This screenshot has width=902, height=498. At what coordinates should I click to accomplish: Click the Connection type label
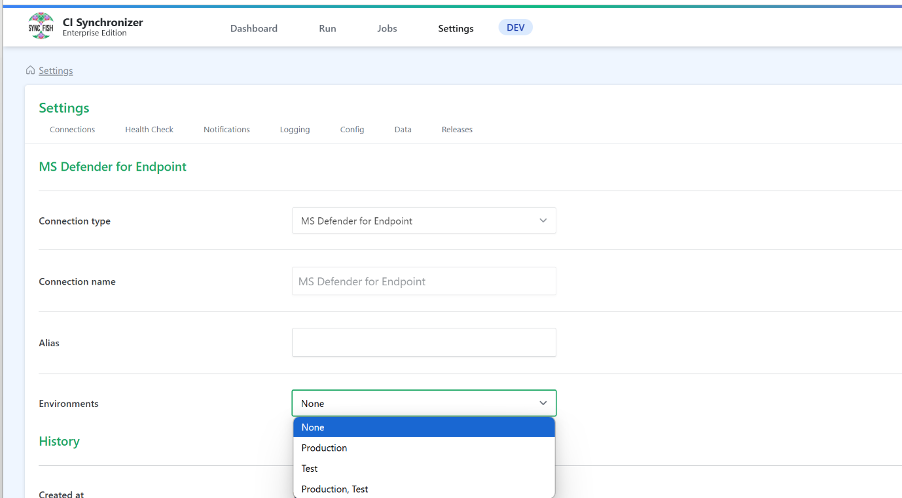point(75,221)
